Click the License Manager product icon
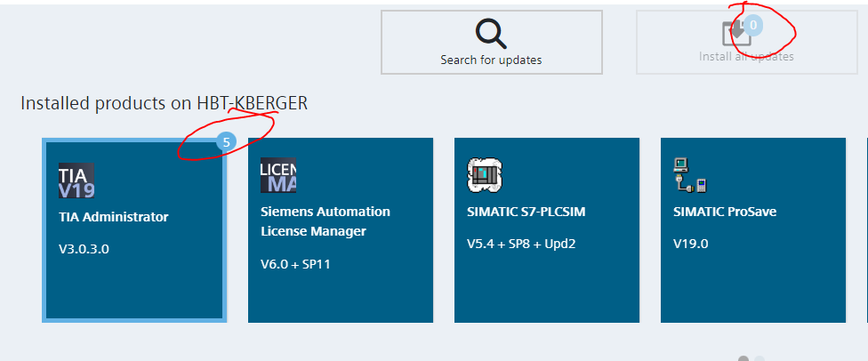The image size is (868, 361). point(278,176)
